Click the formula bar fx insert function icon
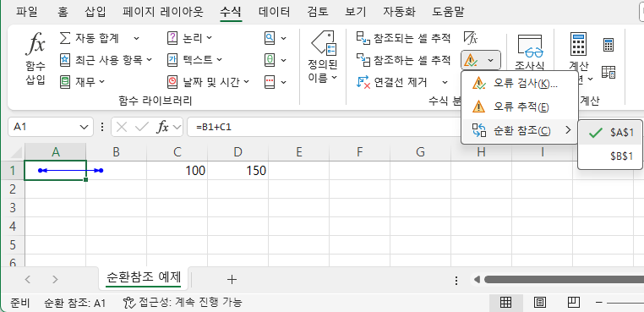Screen dimensions: 644x312 [162, 128]
